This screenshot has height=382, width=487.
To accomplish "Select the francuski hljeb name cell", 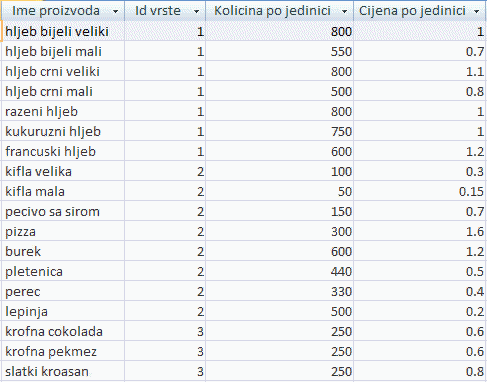I will [63, 151].
